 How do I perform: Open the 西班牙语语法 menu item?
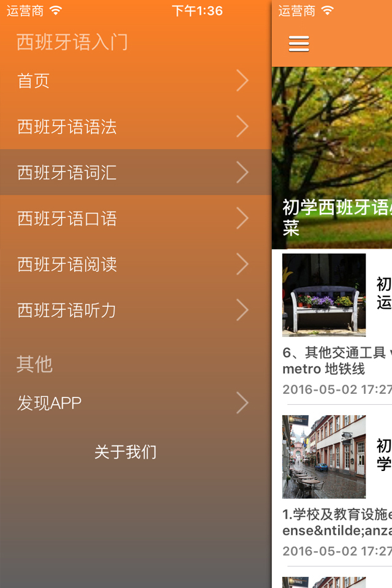[136, 126]
